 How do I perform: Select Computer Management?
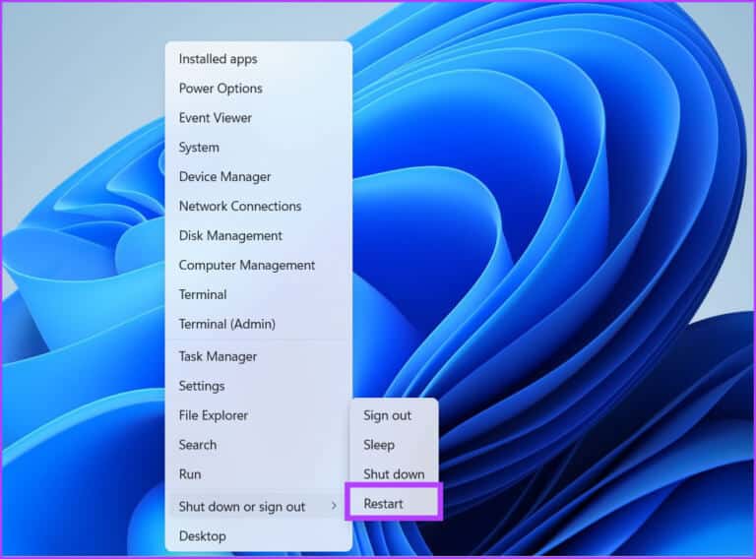[x=259, y=265]
